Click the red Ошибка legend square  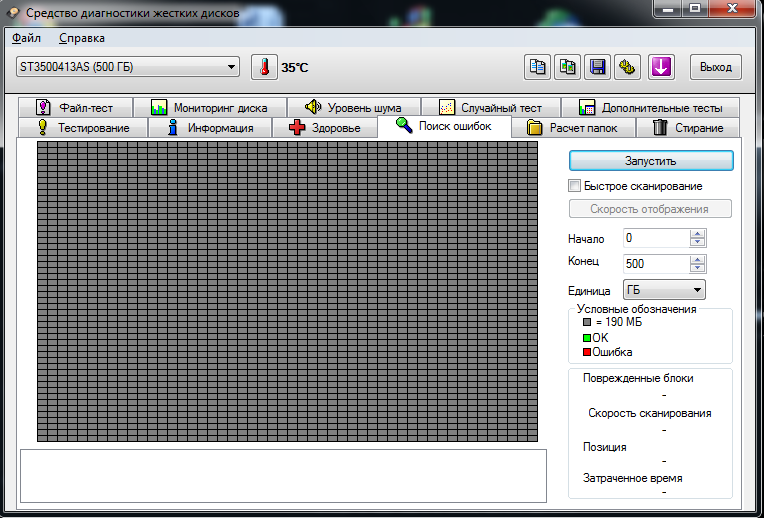[x=587, y=352]
